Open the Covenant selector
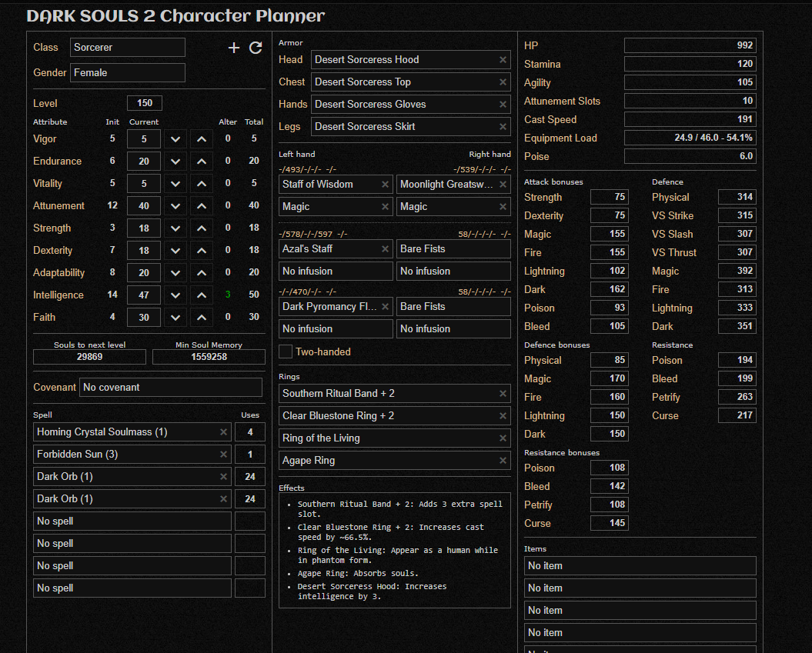The width and height of the screenshot is (812, 653). [x=170, y=388]
